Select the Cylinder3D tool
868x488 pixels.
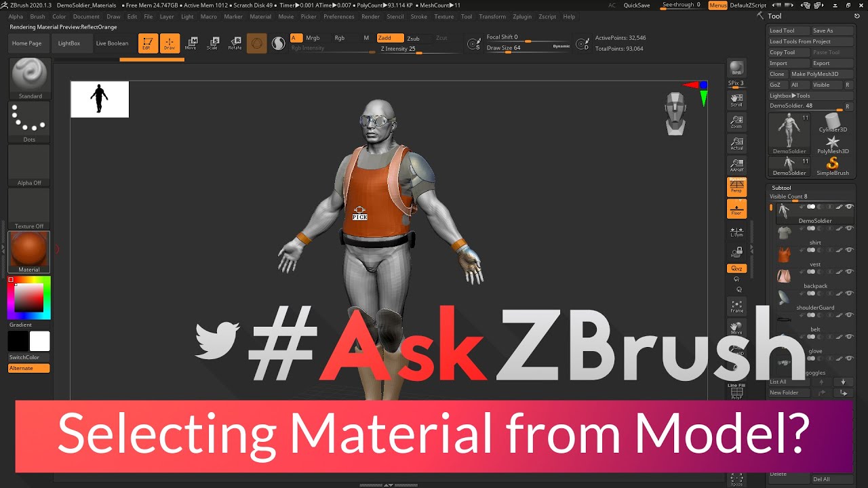click(x=833, y=123)
